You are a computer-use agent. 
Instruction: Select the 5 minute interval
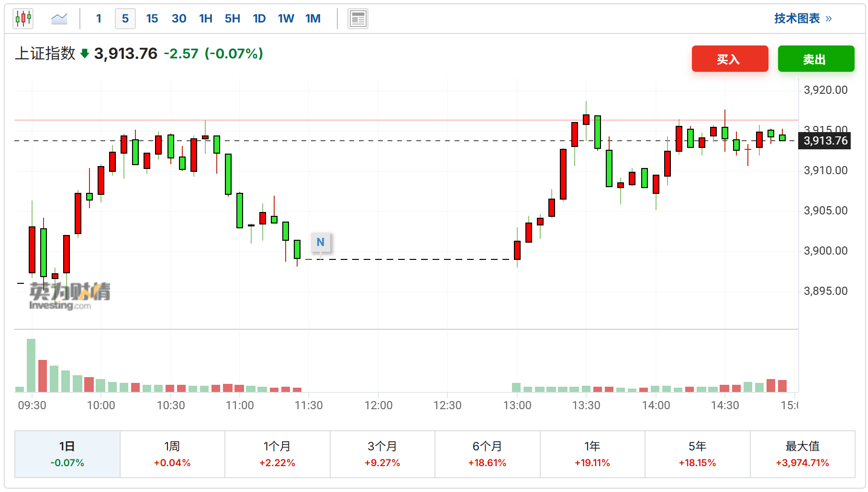pyautogui.click(x=125, y=19)
